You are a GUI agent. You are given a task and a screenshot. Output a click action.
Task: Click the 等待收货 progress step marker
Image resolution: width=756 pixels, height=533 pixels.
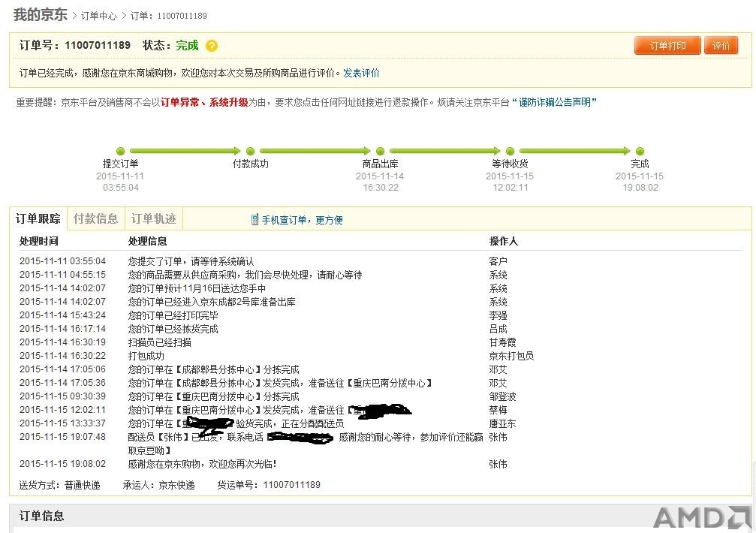point(510,152)
